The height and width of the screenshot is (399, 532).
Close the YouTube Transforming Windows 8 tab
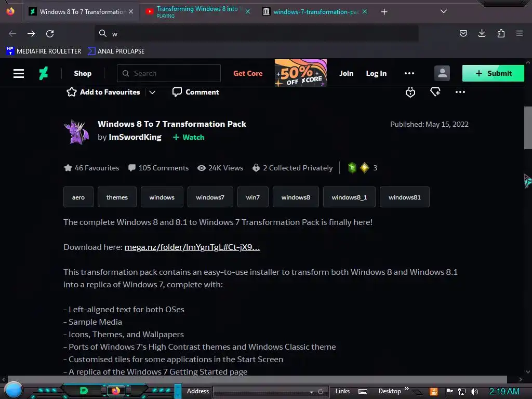248,11
